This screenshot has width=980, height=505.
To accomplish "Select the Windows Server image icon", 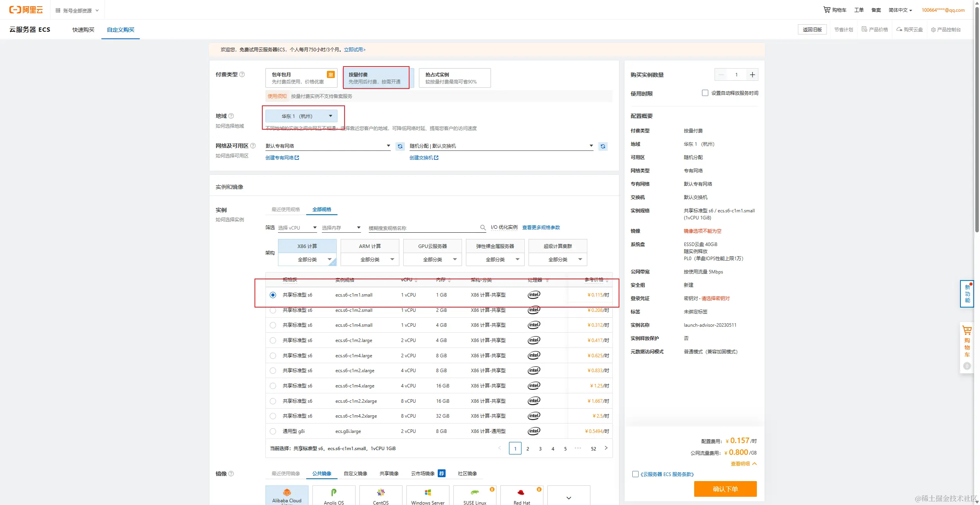I will 428,493.
